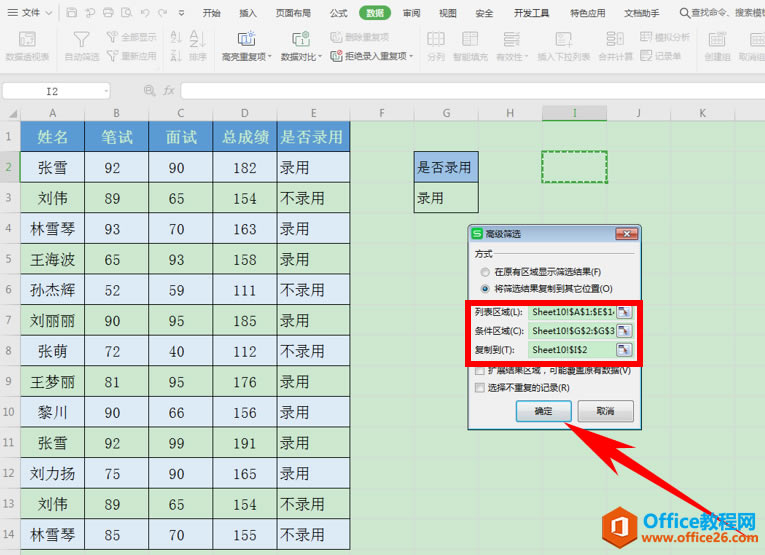
Task: Click the 列表区域 range input field
Action: 572,312
